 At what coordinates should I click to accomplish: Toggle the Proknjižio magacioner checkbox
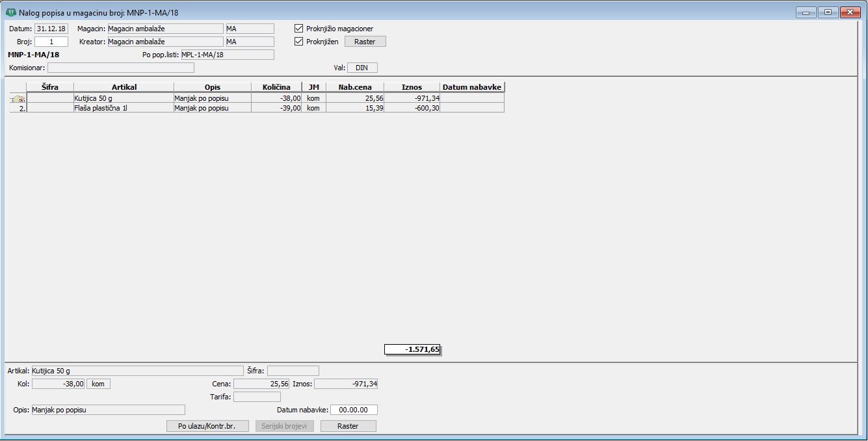299,29
